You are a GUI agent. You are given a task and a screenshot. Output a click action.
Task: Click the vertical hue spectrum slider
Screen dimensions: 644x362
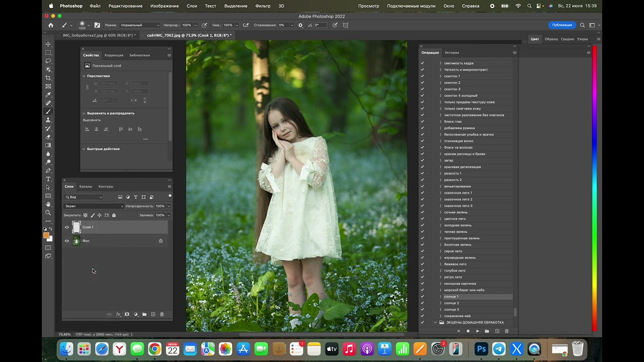tap(594, 189)
